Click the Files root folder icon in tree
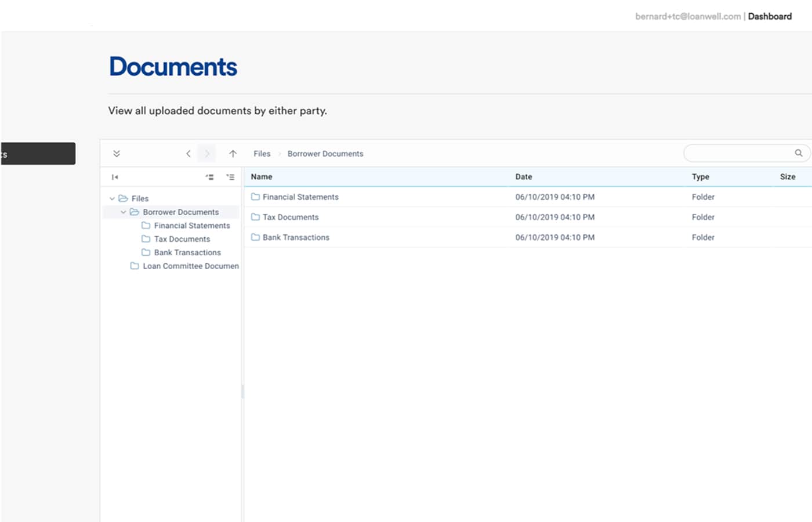 coord(123,198)
